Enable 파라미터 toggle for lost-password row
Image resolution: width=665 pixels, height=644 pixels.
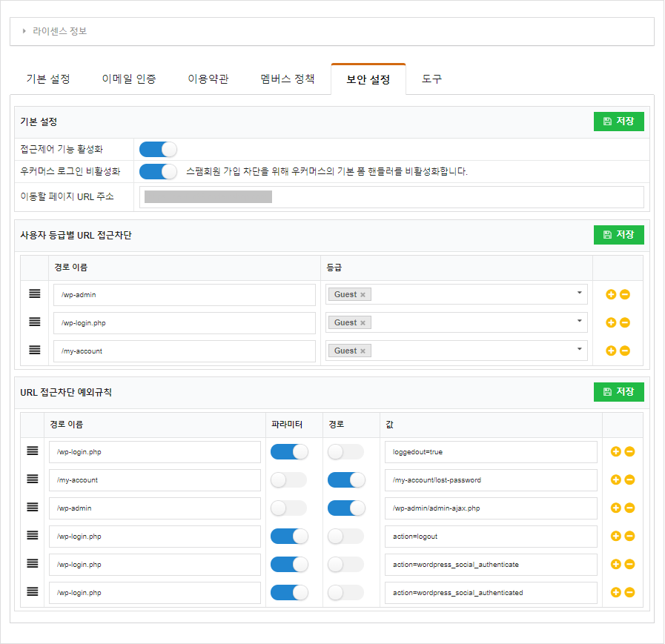289,480
